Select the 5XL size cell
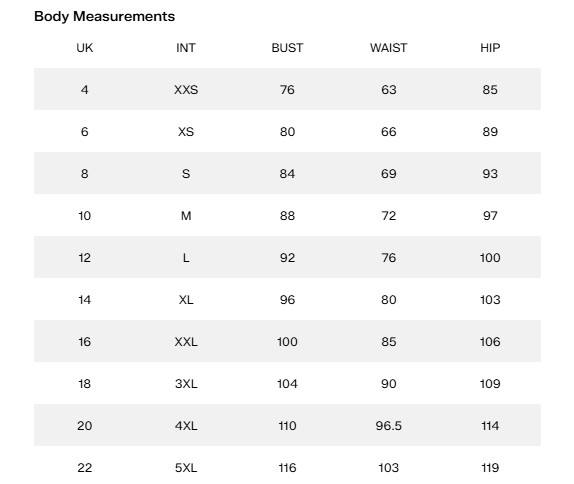The height and width of the screenshot is (484, 574). click(186, 468)
